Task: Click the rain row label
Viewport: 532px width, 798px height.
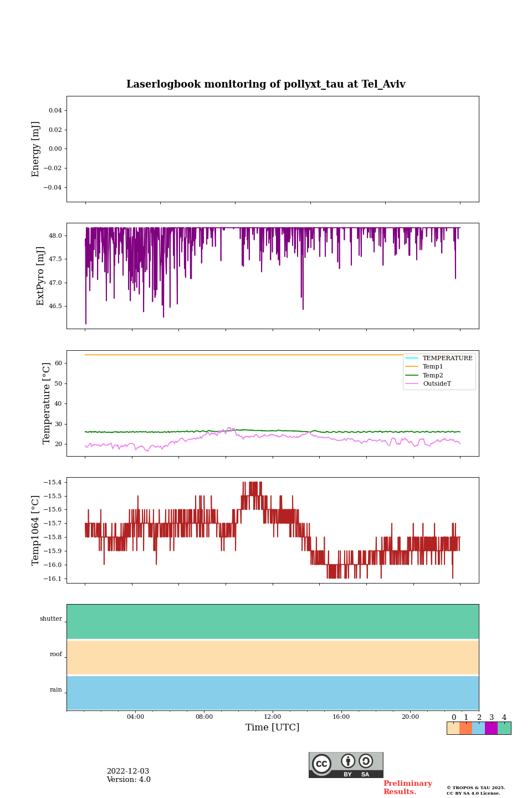Action: tap(56, 690)
